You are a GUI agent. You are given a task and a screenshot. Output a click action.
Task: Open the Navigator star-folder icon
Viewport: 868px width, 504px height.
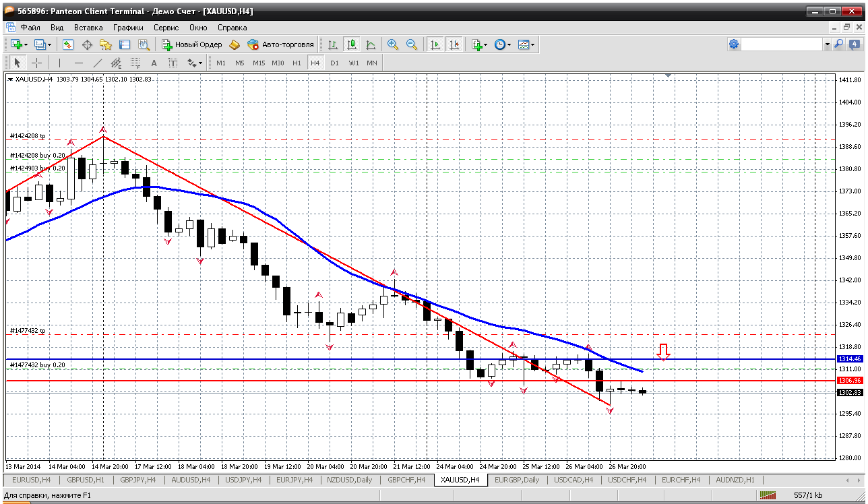106,44
